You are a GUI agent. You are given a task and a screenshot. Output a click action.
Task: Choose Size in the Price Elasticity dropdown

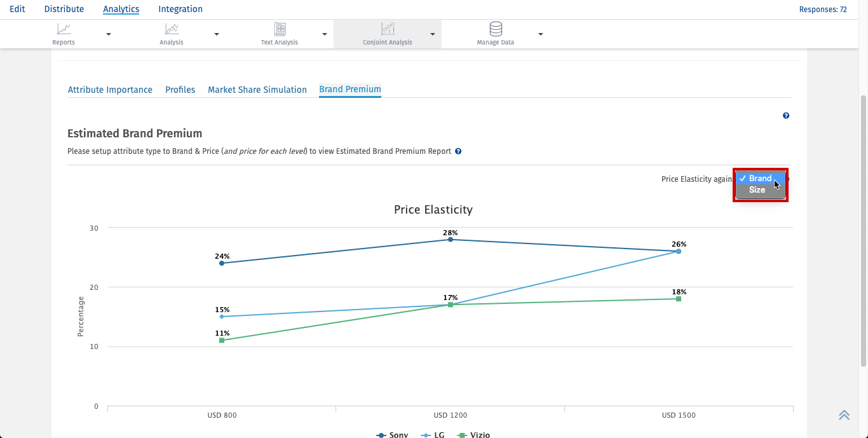[x=757, y=190]
